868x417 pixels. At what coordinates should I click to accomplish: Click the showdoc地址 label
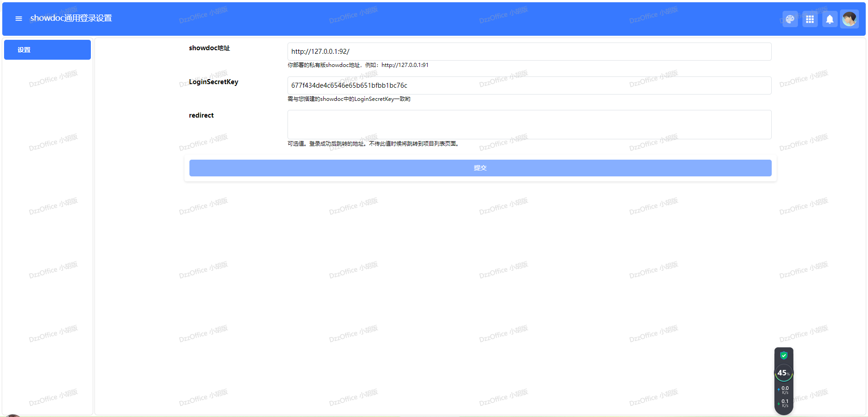point(209,48)
